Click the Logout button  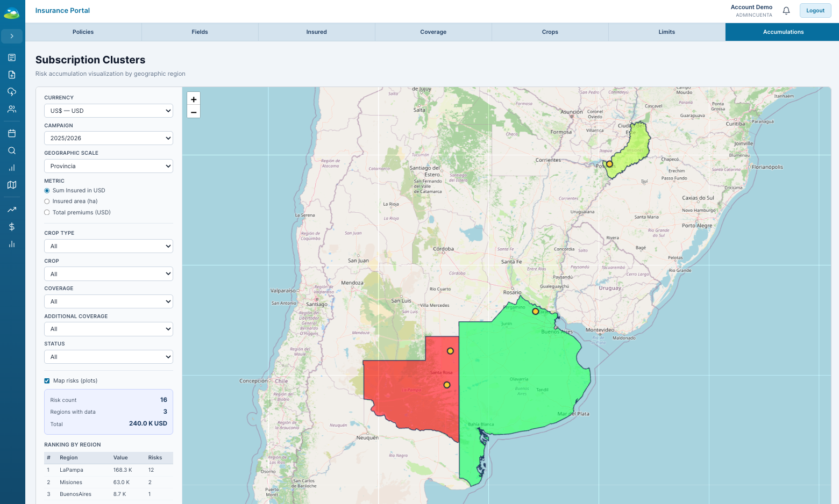pyautogui.click(x=815, y=11)
